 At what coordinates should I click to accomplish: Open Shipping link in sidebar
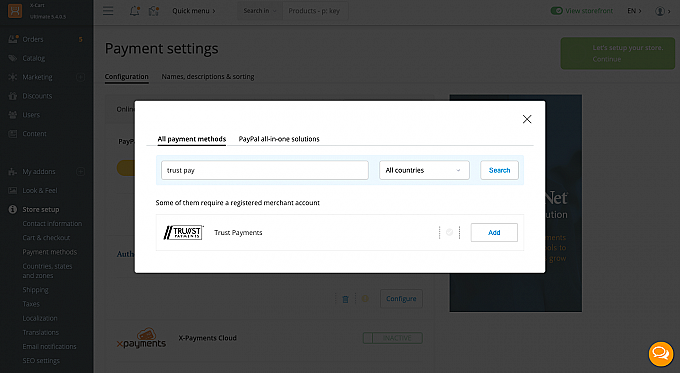pos(36,290)
